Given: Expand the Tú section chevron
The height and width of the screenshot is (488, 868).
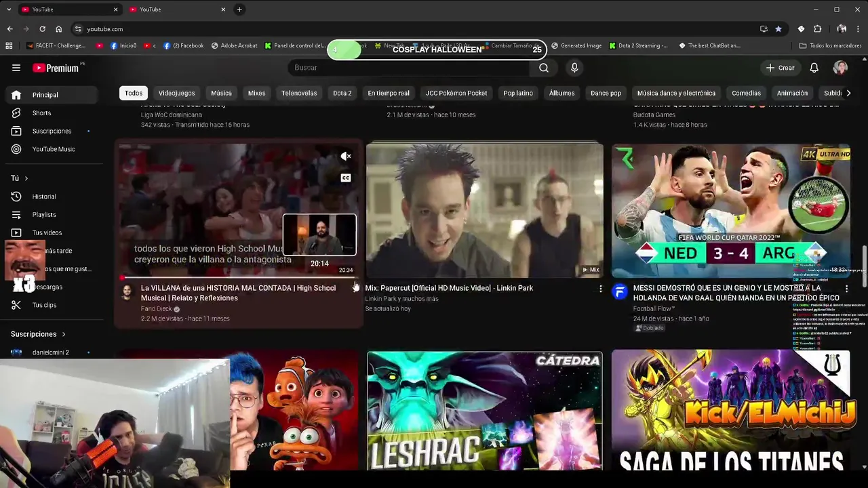Looking at the screenshot, I should pyautogui.click(x=26, y=178).
